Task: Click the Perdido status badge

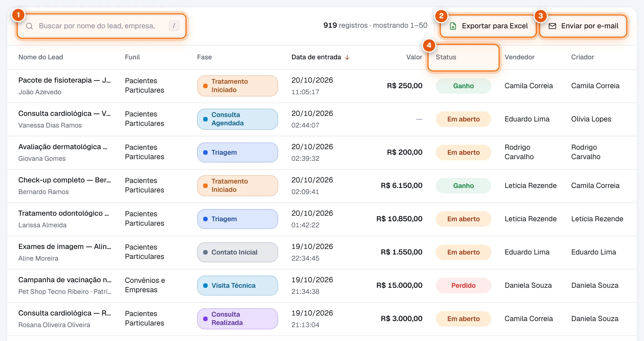Action: [x=463, y=286]
